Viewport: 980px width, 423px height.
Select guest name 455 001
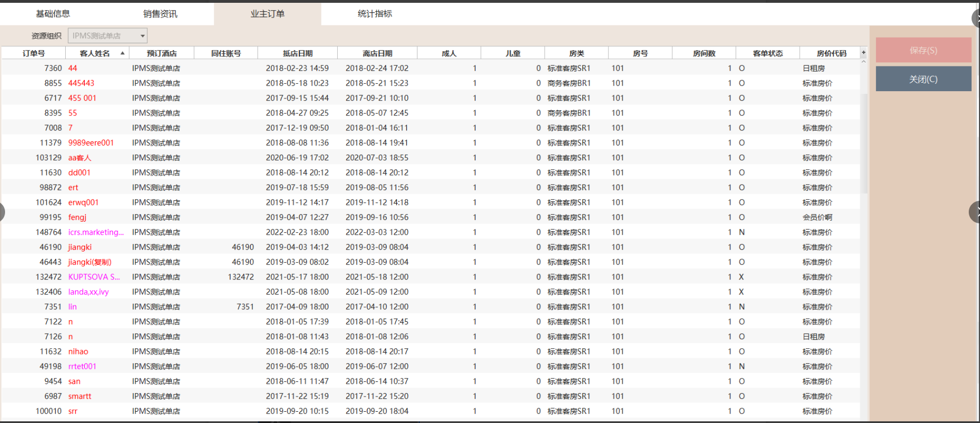click(82, 98)
